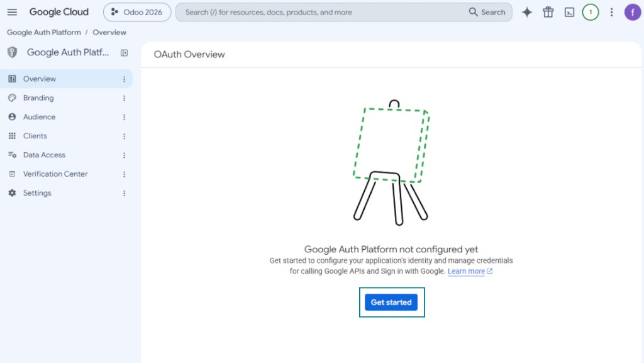Image resolution: width=644 pixels, height=363 pixels.
Task: Click the Overview dashboard icon
Action: (x=13, y=79)
